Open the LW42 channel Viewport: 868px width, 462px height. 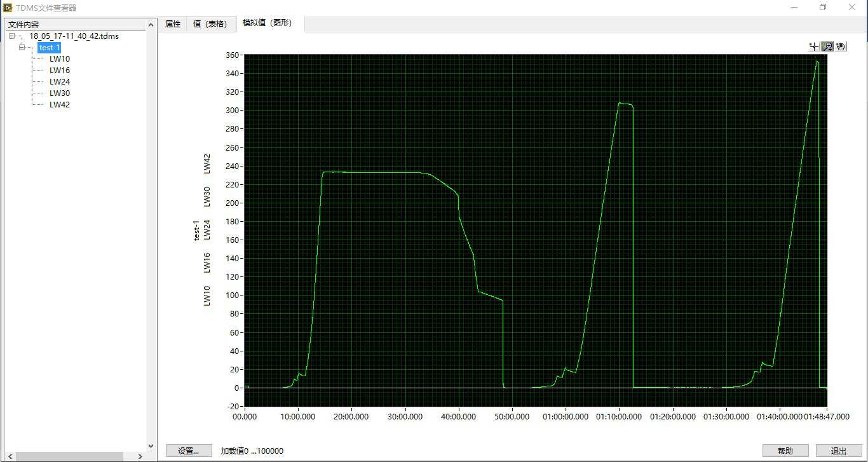(x=60, y=105)
